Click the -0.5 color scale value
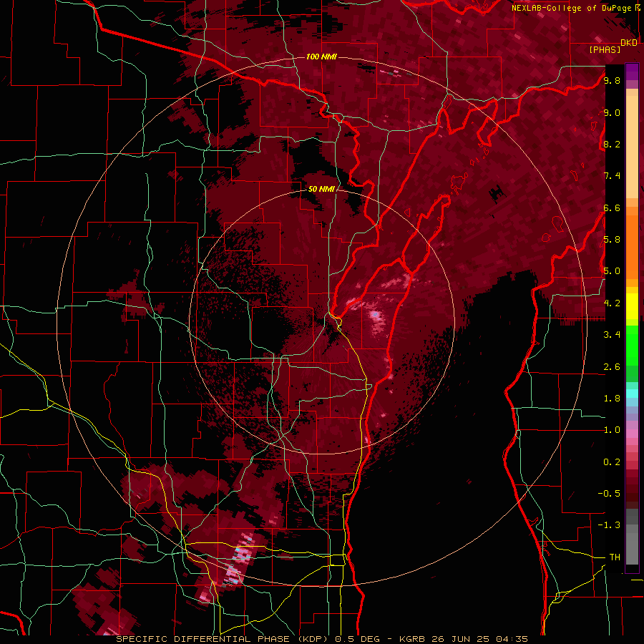This screenshot has width=644, height=644. tap(609, 494)
